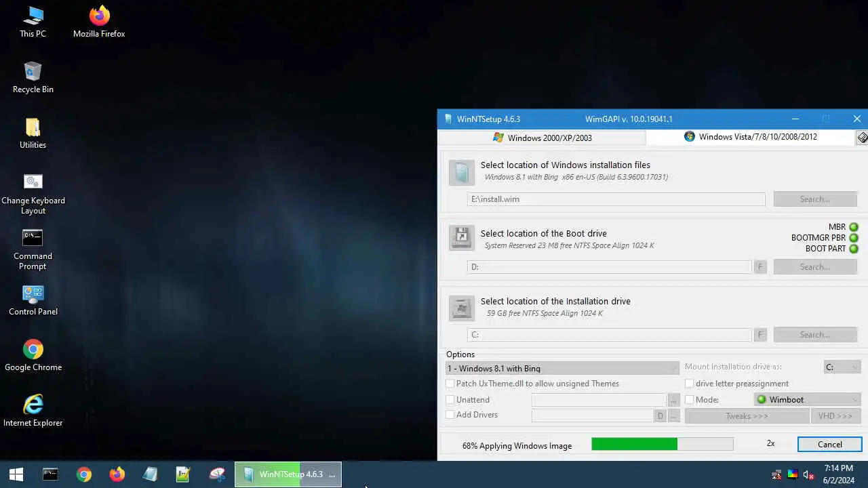Click the 68% Applying Windows Image text
The image size is (868, 488).
(x=517, y=446)
